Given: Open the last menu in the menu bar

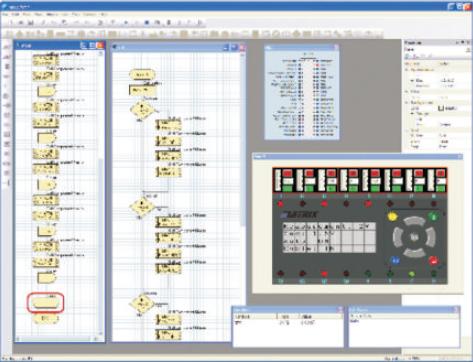Looking at the screenshot, I should (x=104, y=15).
